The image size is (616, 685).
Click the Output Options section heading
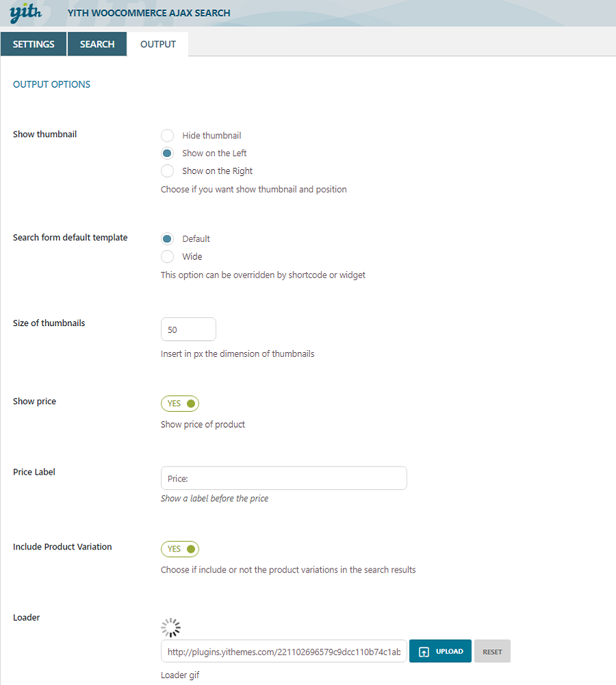pyautogui.click(x=52, y=85)
